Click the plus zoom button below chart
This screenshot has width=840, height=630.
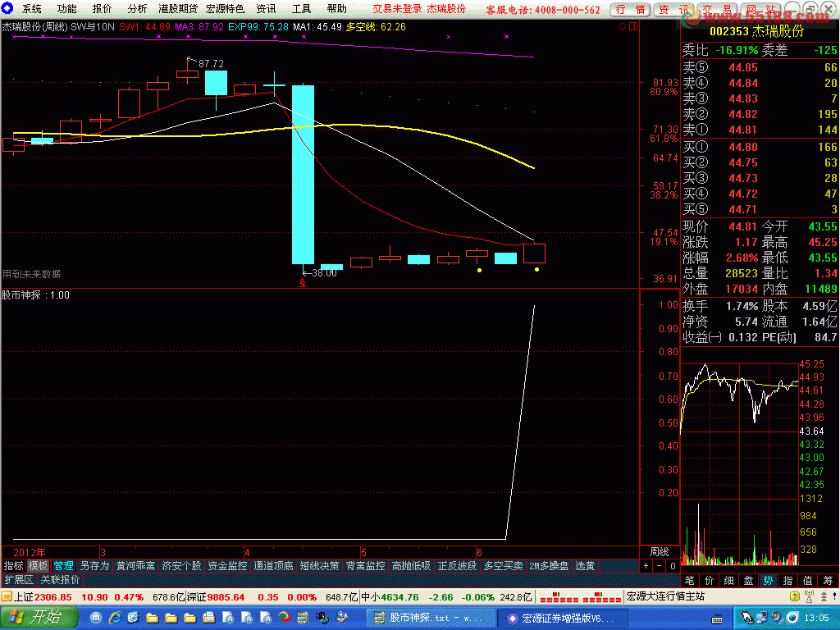[646, 566]
